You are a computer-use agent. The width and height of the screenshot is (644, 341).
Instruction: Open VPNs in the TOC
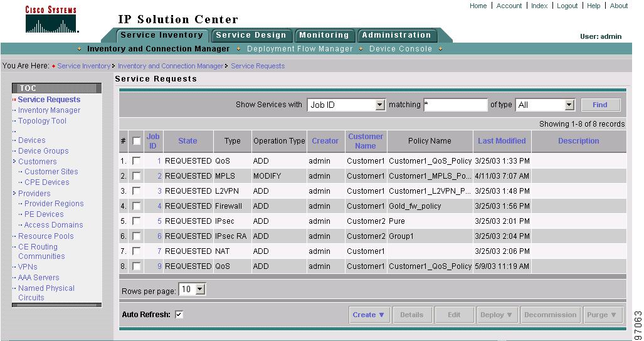point(28,267)
